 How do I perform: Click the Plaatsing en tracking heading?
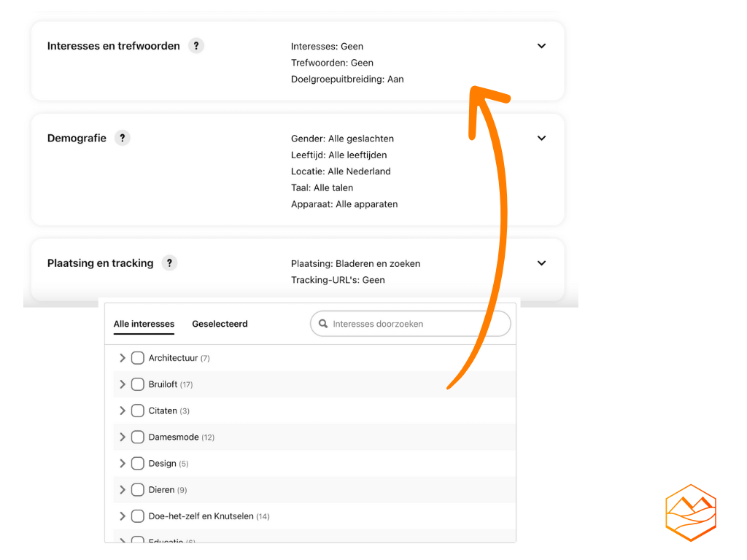[x=100, y=262]
